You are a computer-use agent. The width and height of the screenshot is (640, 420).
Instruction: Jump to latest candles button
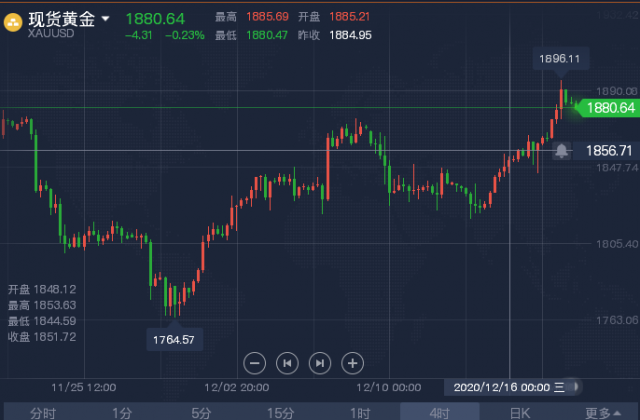320,363
